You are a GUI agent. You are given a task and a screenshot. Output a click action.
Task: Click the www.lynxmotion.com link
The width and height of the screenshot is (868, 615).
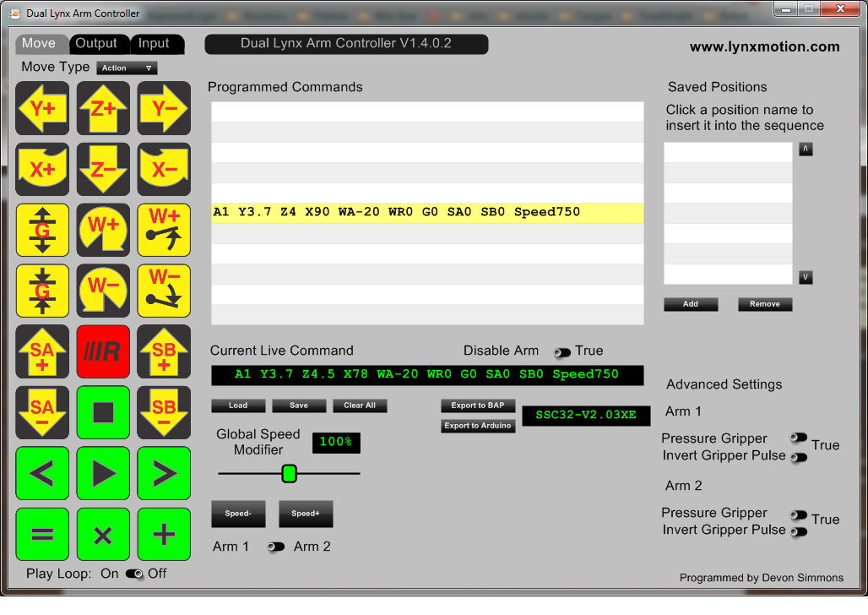(x=764, y=47)
